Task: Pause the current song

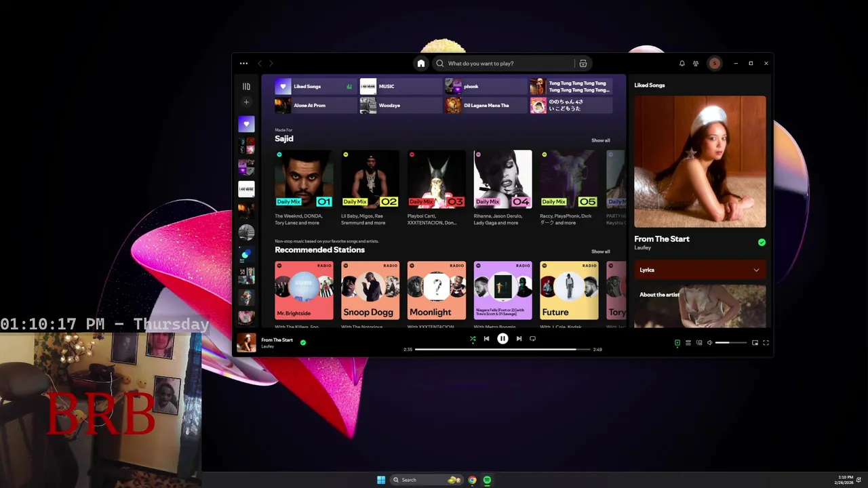Action: click(x=502, y=339)
